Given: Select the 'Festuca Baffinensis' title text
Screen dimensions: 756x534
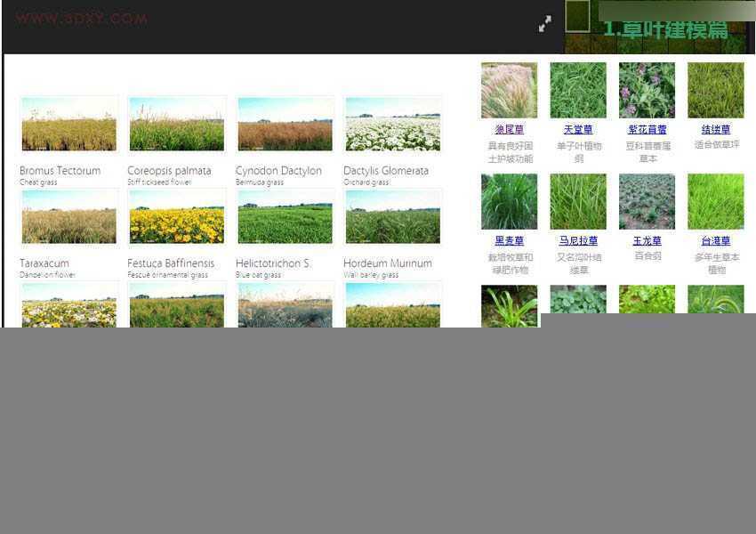Looking at the screenshot, I should click(x=171, y=263).
